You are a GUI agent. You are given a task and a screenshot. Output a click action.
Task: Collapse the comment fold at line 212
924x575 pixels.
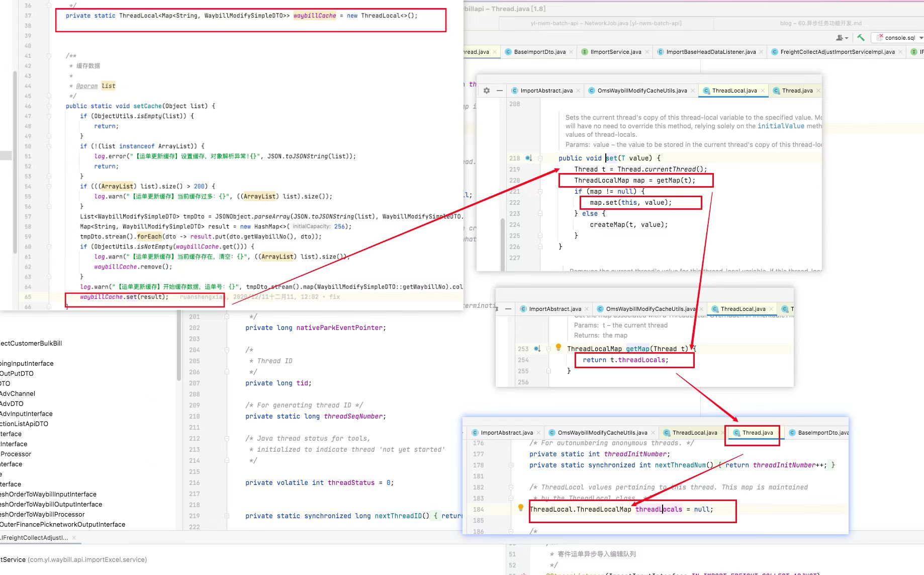point(227,439)
